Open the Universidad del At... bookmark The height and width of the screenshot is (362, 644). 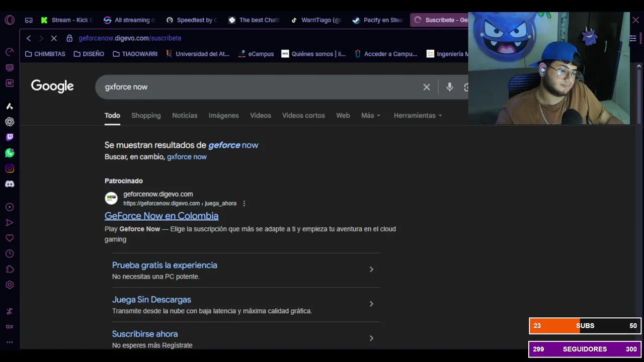pos(197,54)
